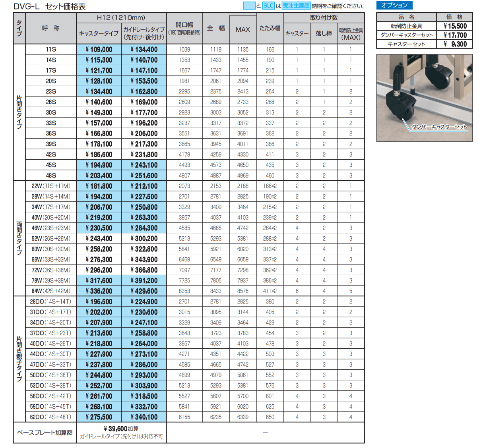The height and width of the screenshot is (448, 481).
Task: Click the DVG-L セット価格表 title
Action: coord(50,6)
